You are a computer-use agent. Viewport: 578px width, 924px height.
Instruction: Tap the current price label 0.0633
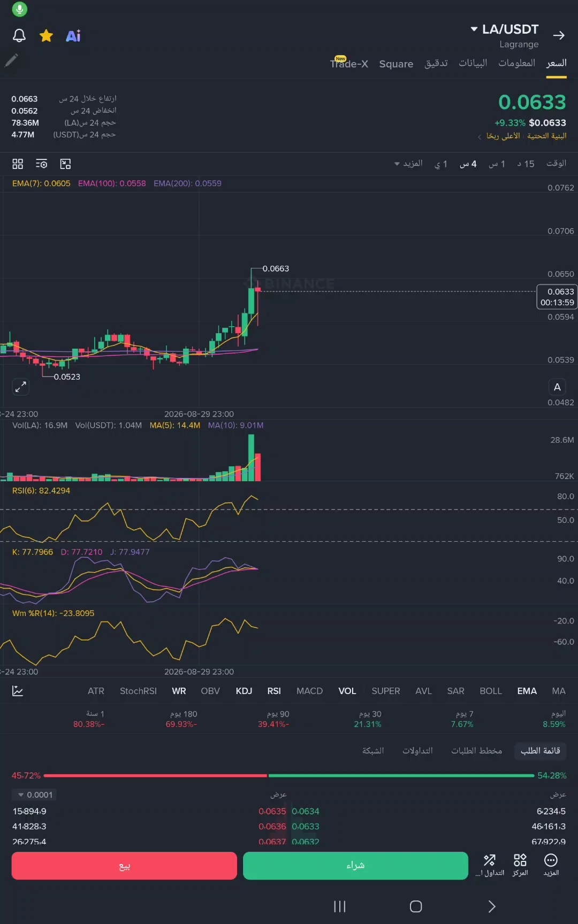(557, 297)
